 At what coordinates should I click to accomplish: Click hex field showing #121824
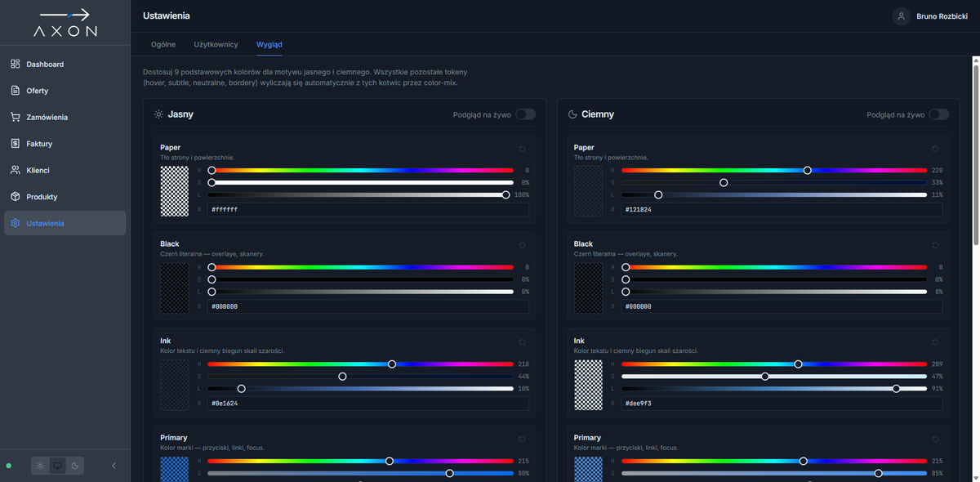[x=782, y=210]
